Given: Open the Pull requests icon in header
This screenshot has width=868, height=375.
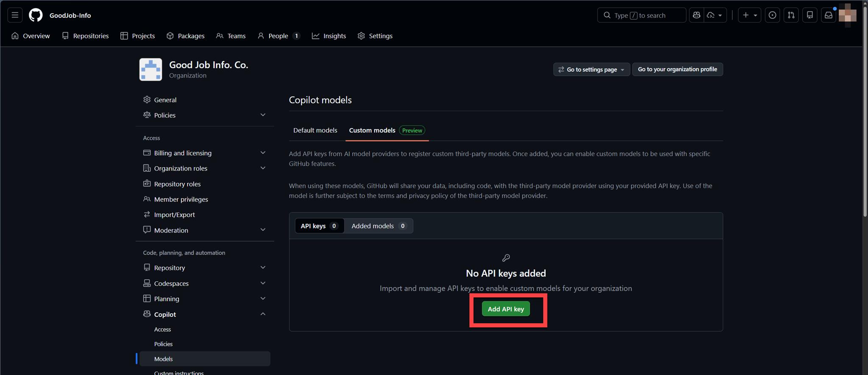Looking at the screenshot, I should [791, 15].
